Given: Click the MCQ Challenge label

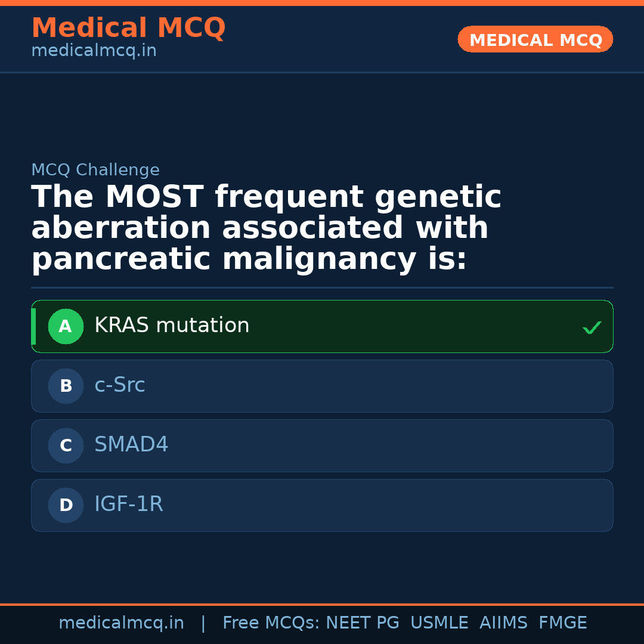Looking at the screenshot, I should pos(95,170).
